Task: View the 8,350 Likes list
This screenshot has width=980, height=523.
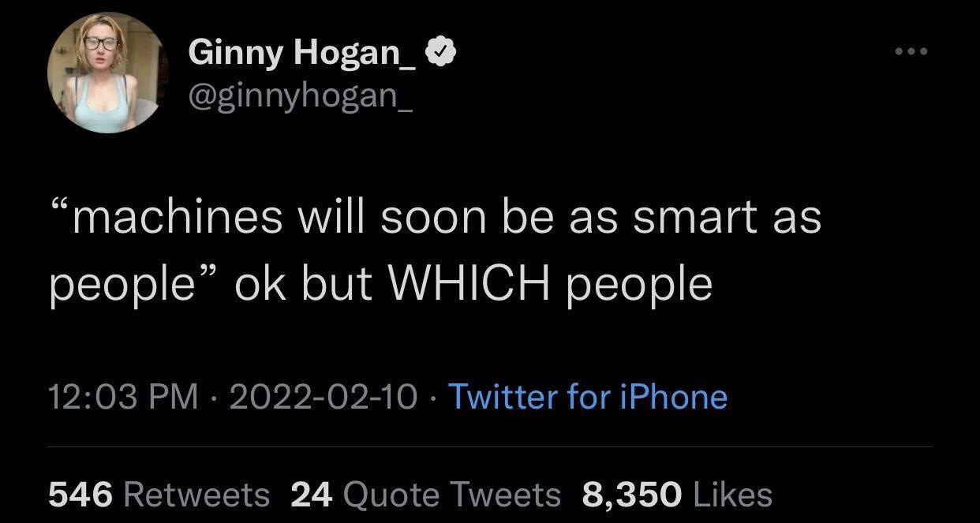Action: coord(677,495)
